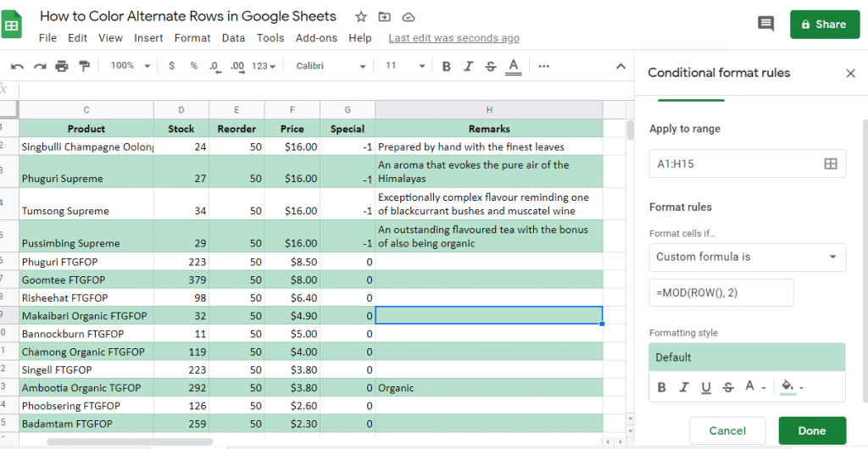Click the horizontal scrollbar thumb
This screenshot has height=449, width=868.
(x=130, y=442)
